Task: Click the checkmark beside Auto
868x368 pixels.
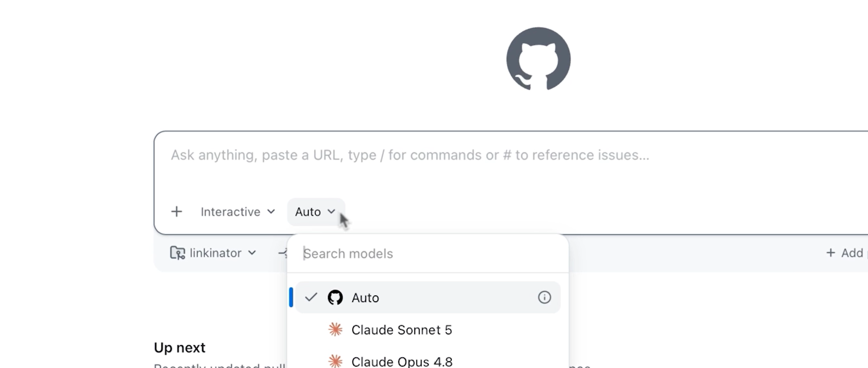Action: [311, 297]
